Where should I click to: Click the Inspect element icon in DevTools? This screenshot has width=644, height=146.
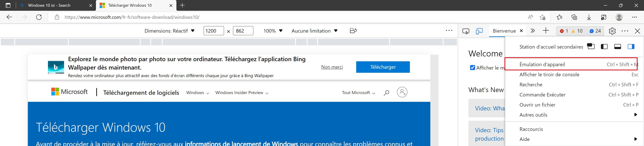(466, 31)
